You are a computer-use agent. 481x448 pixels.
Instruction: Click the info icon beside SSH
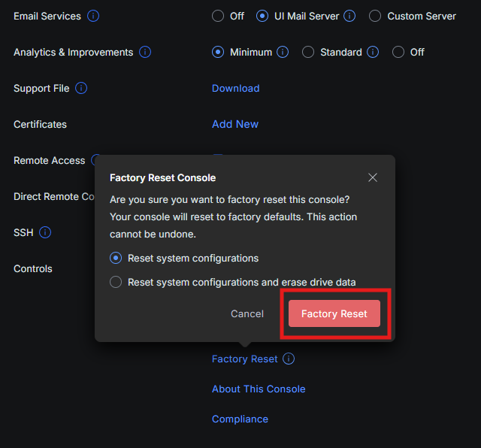(45, 232)
